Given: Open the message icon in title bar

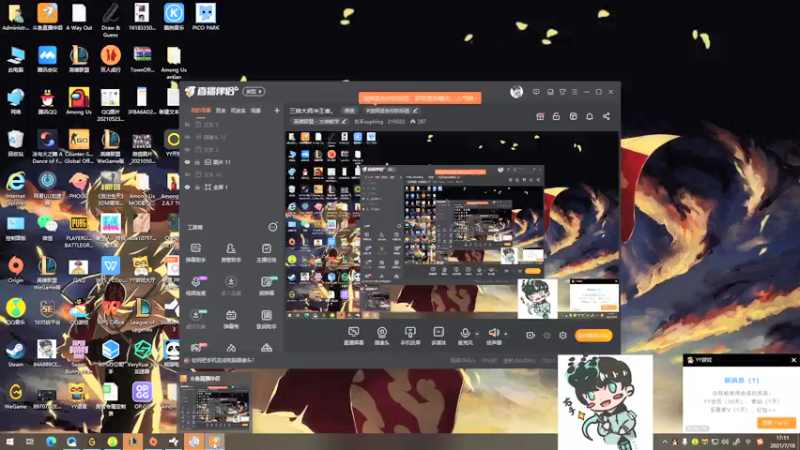Looking at the screenshot, I should 536,92.
